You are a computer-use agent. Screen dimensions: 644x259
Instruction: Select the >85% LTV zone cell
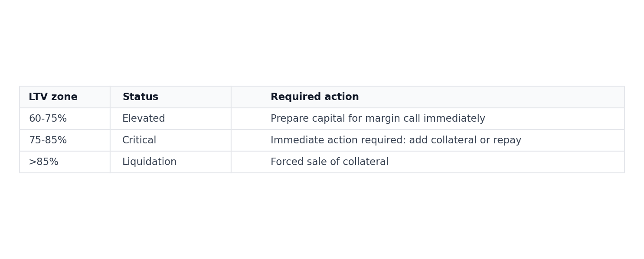43,162
